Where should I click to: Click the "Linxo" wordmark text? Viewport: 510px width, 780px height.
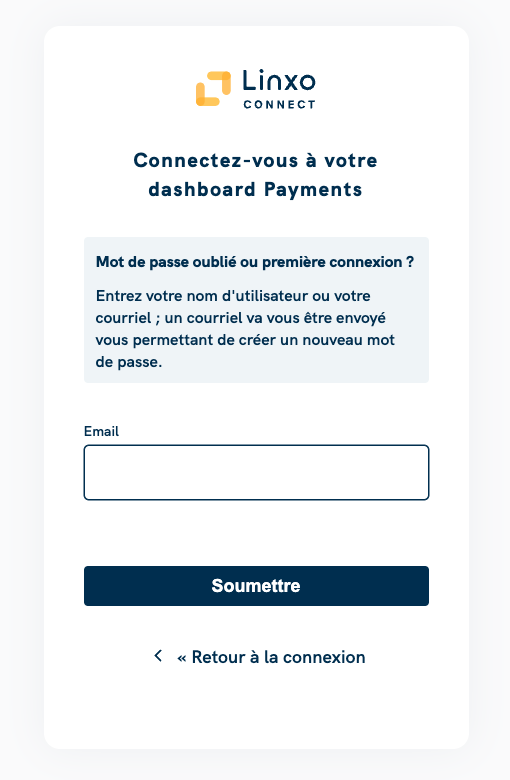click(x=279, y=81)
